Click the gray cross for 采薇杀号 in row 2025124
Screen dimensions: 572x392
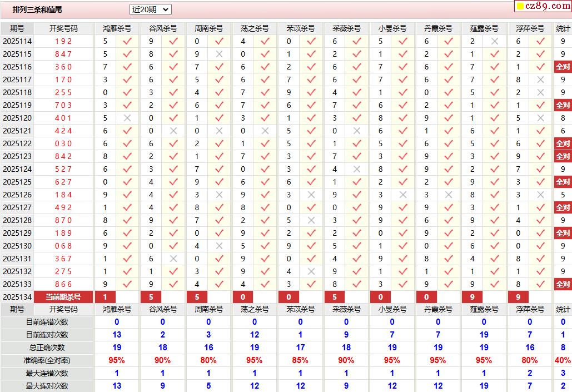[357, 169]
